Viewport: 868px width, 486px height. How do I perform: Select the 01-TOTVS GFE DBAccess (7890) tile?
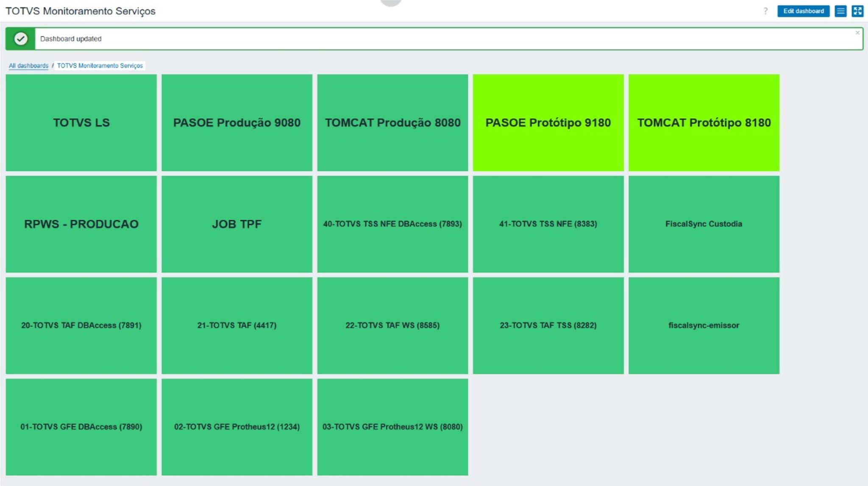[81, 427]
